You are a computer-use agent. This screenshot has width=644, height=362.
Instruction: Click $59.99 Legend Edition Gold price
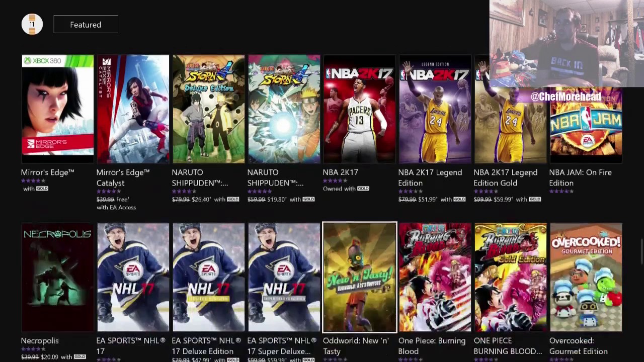click(x=504, y=199)
